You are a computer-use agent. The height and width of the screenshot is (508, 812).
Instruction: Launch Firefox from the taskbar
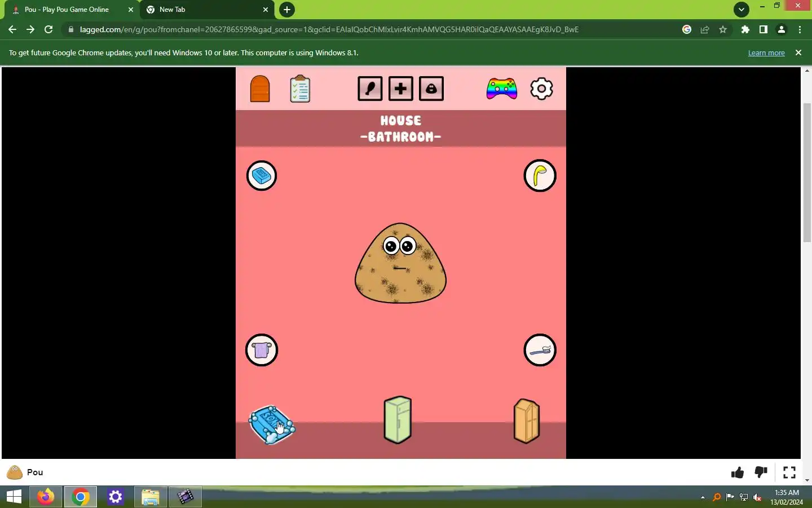point(46,497)
